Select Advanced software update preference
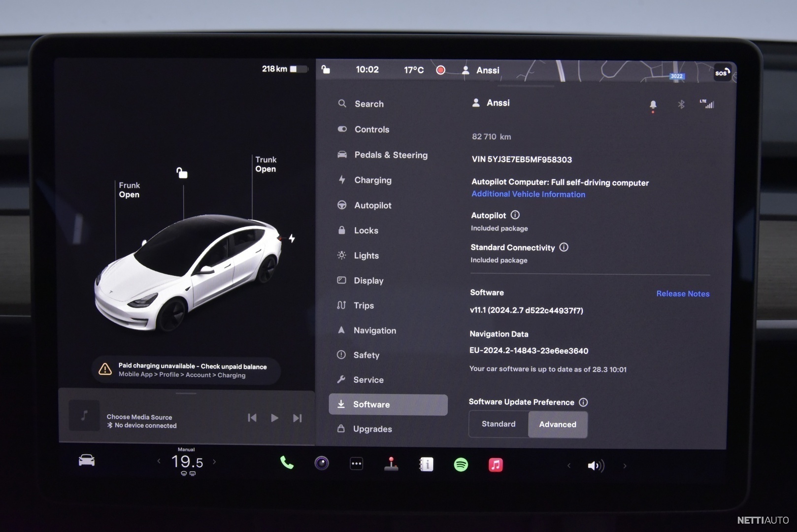The width and height of the screenshot is (797, 532). coord(557,424)
